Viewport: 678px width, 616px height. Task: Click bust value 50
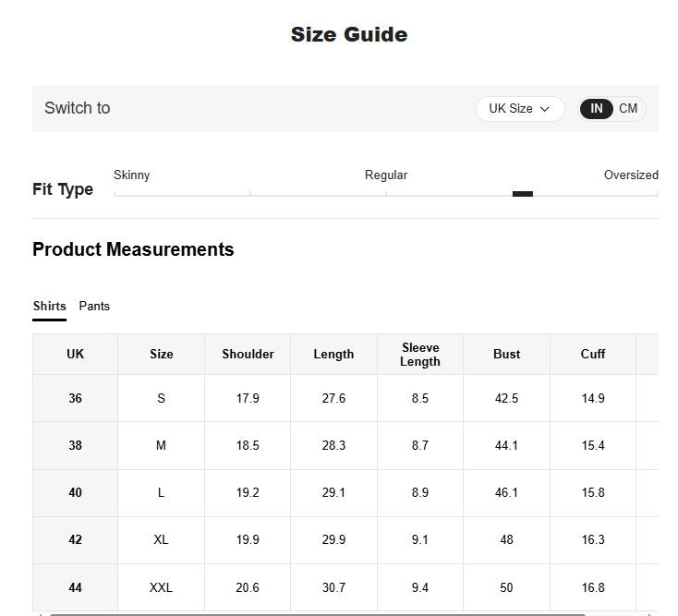pyautogui.click(x=506, y=587)
